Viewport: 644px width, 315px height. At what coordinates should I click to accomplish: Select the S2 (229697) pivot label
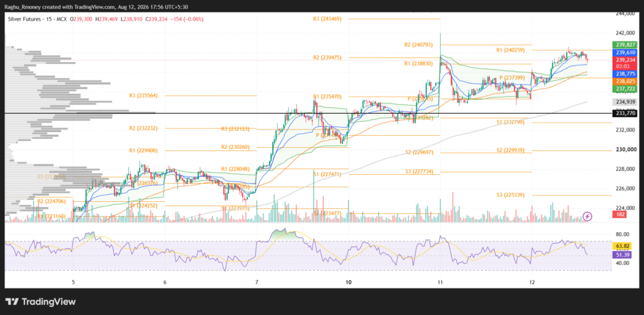(419, 152)
